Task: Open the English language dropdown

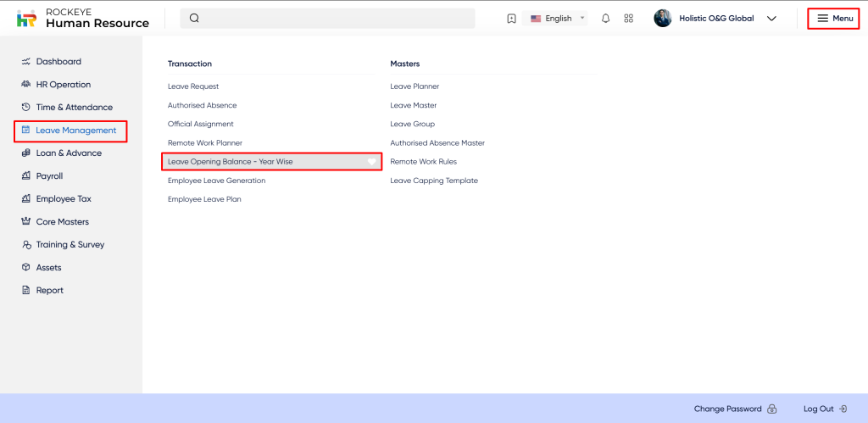Action: tap(558, 19)
